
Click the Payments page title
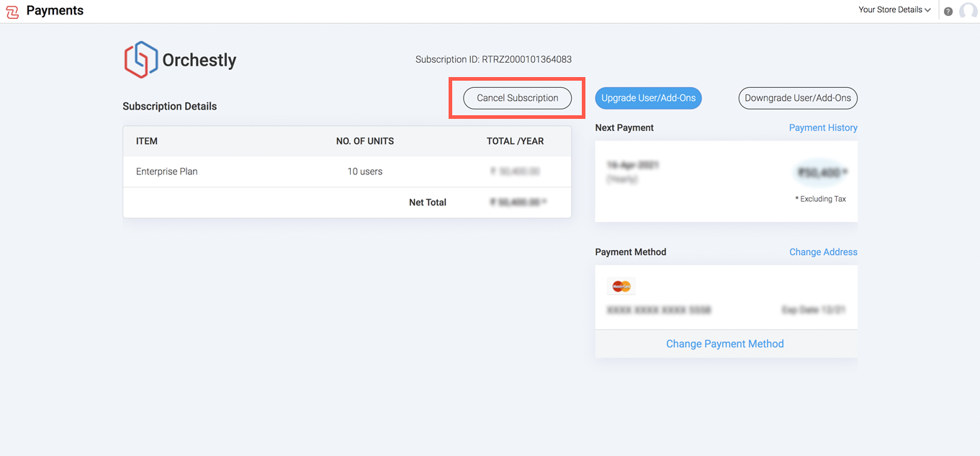tap(55, 11)
